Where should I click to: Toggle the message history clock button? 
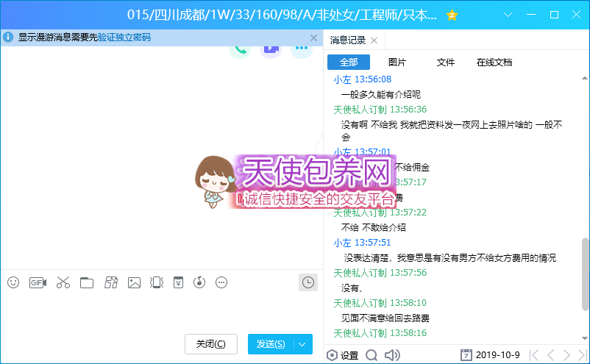coord(308,282)
